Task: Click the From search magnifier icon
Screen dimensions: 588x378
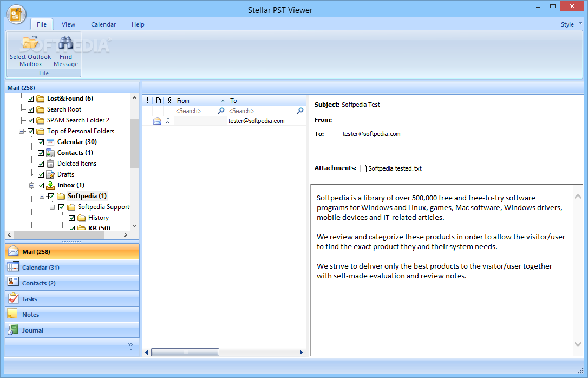Action: point(221,110)
